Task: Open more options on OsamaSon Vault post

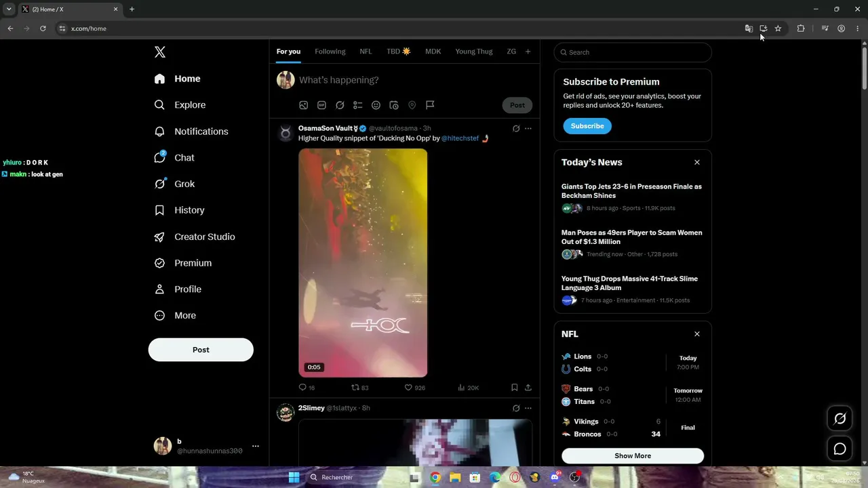Action: 528,129
